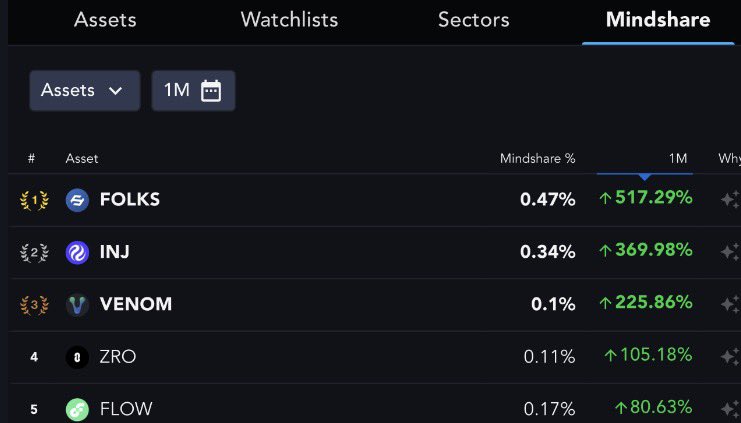Click the bronze rank 3 laurel badge
Image resolution: width=741 pixels, height=423 pixels.
(x=33, y=305)
